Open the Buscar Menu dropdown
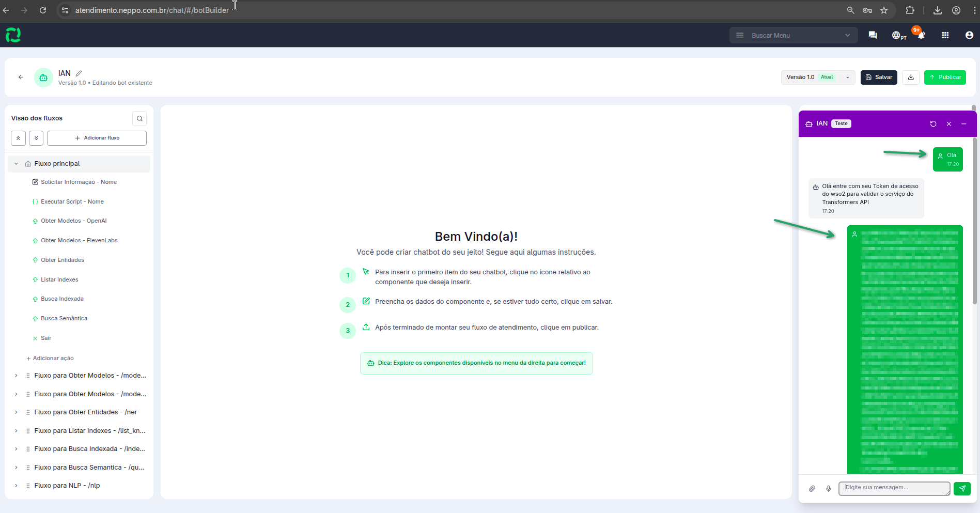The width and height of the screenshot is (980, 513). tap(794, 35)
